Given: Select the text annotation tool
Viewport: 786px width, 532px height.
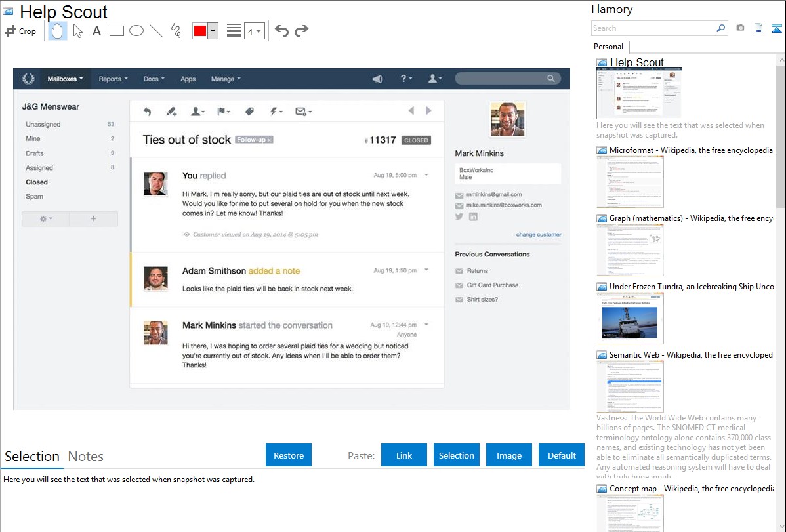Looking at the screenshot, I should click(x=96, y=31).
